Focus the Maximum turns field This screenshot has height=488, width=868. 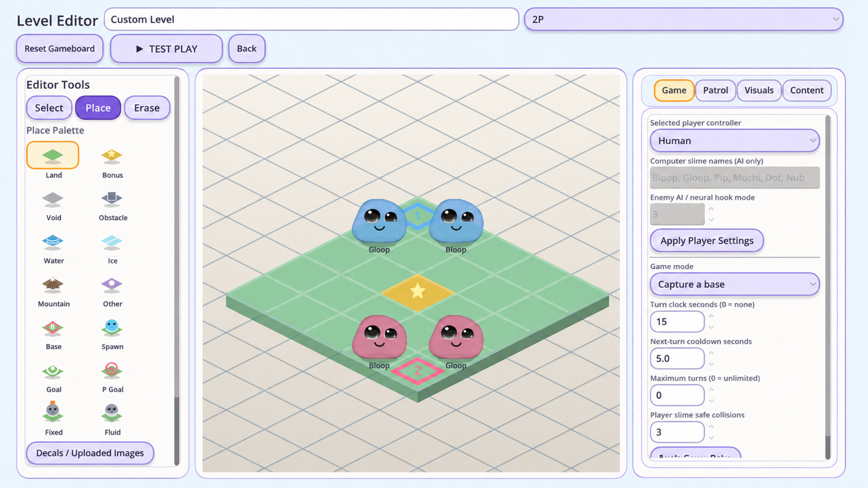pos(677,395)
